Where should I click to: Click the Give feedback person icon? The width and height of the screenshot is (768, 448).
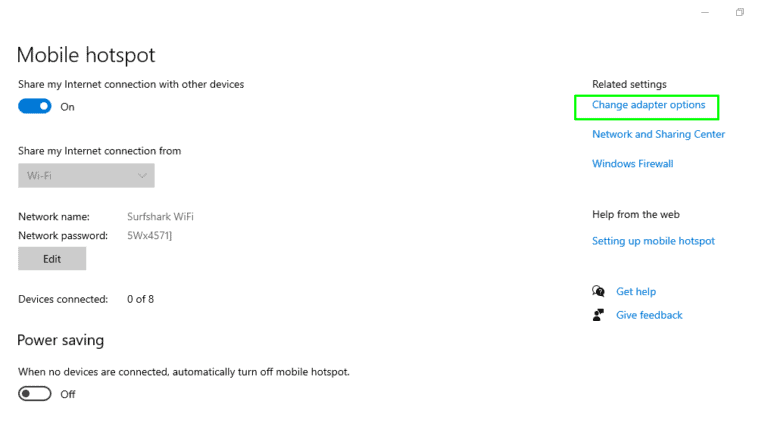click(598, 315)
